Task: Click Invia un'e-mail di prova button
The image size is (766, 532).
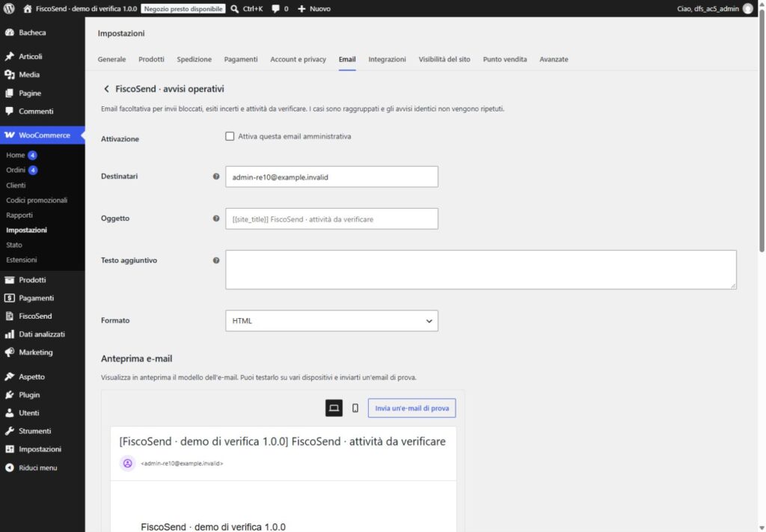Action: pos(412,408)
